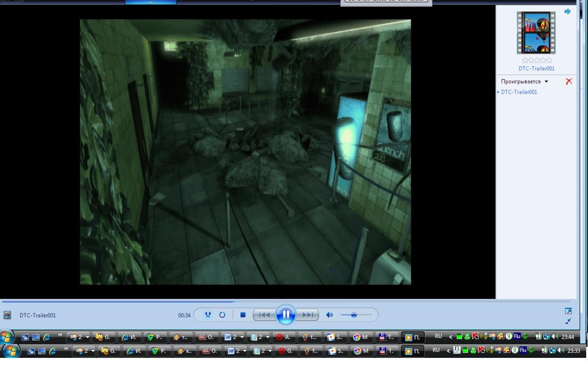Click the media player 'П.' button, 23:44 taskbar
Viewport: 588px width, 368px height.
point(413,337)
